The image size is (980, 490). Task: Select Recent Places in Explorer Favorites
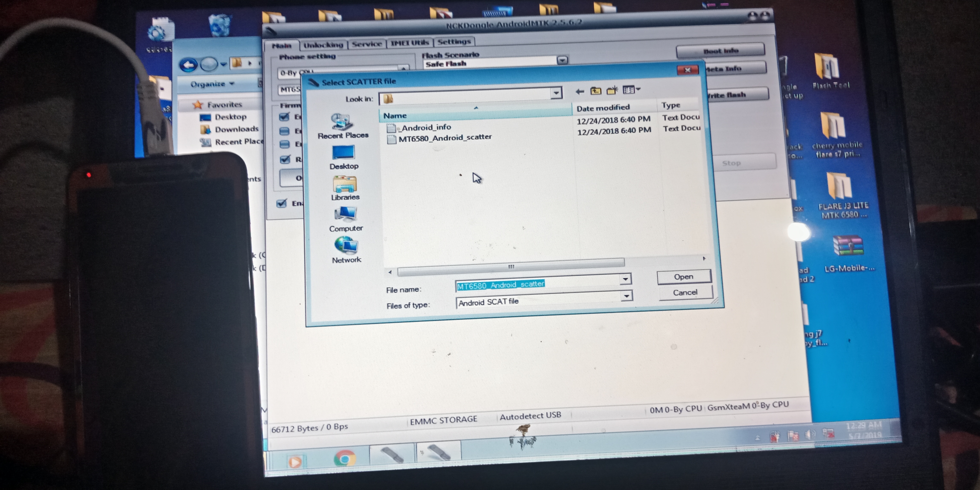[231, 142]
